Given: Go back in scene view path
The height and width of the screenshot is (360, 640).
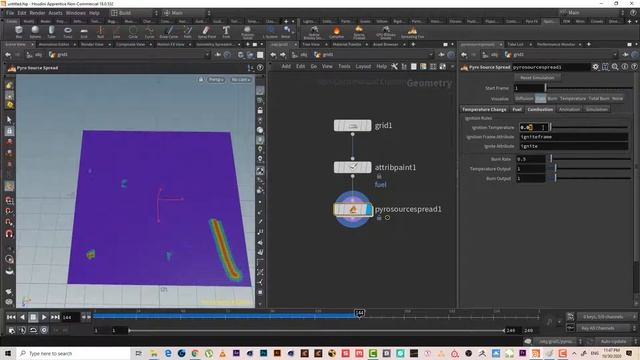Looking at the screenshot, I should (8, 54).
